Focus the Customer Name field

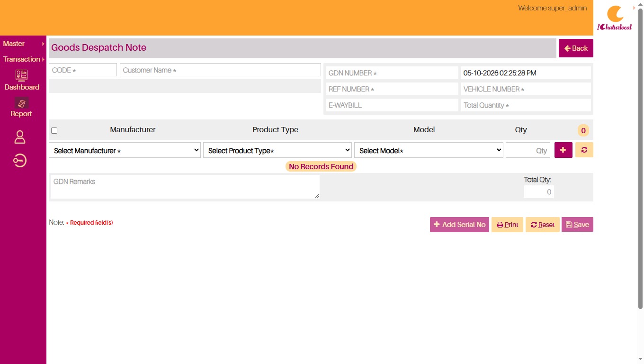pyautogui.click(x=220, y=70)
